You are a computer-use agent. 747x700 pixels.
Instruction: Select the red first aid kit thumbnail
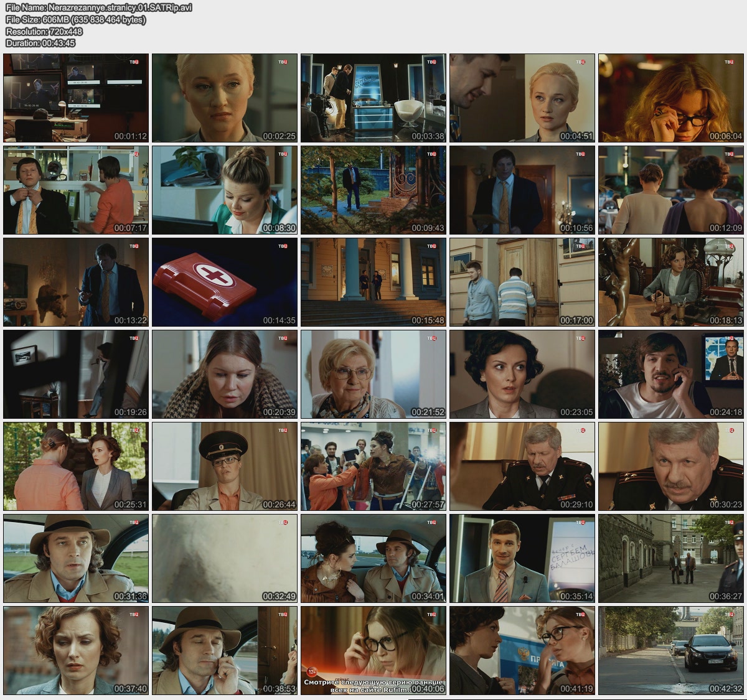point(225,282)
